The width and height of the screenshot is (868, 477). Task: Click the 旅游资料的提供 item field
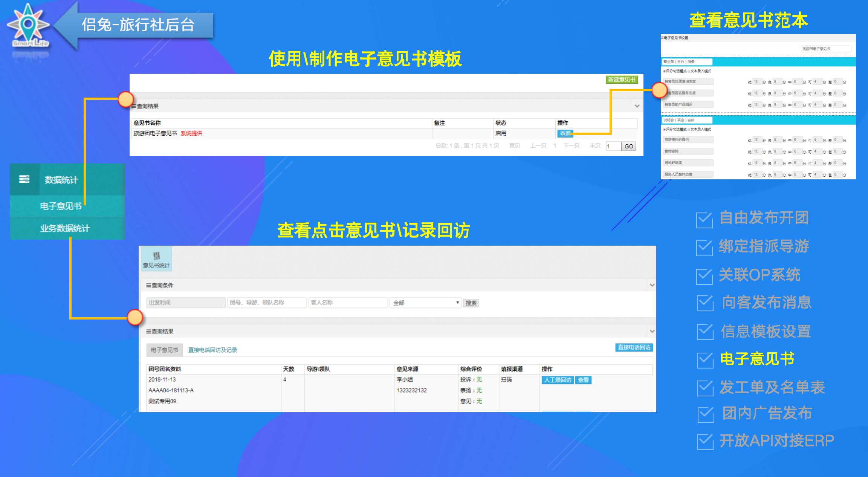[x=688, y=140]
